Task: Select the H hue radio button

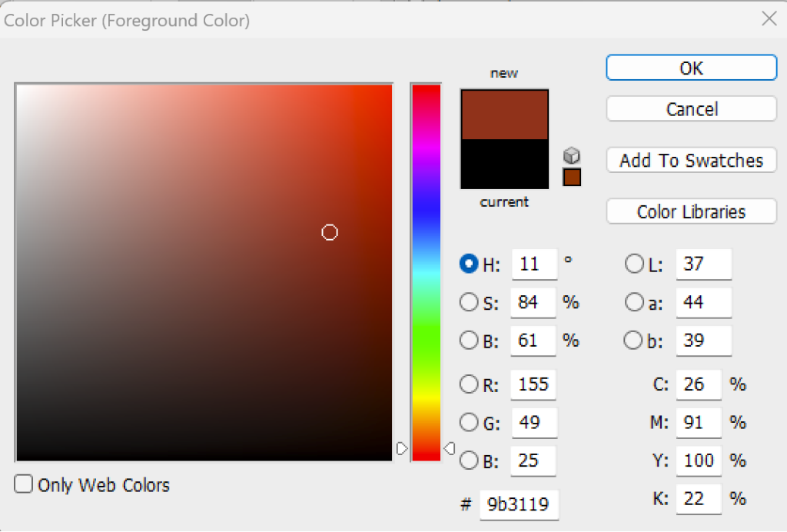Action: pyautogui.click(x=469, y=264)
